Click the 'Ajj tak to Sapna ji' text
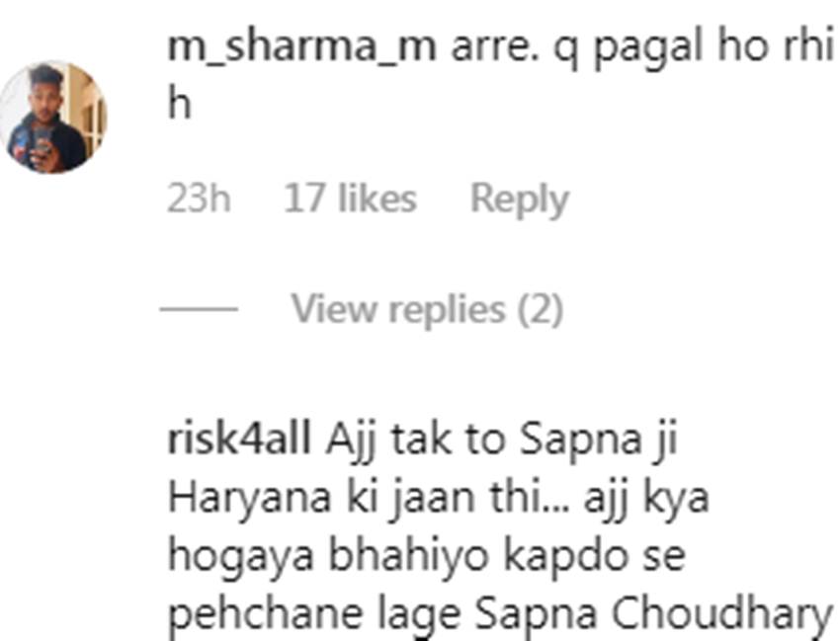Viewport: 840px width, 641px height. click(x=502, y=441)
